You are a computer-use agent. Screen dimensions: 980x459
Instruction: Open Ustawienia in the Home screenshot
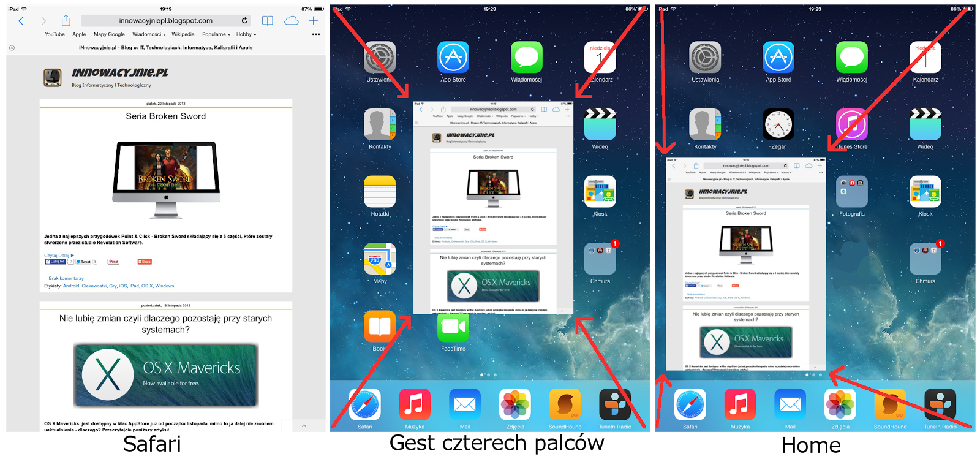point(705,57)
